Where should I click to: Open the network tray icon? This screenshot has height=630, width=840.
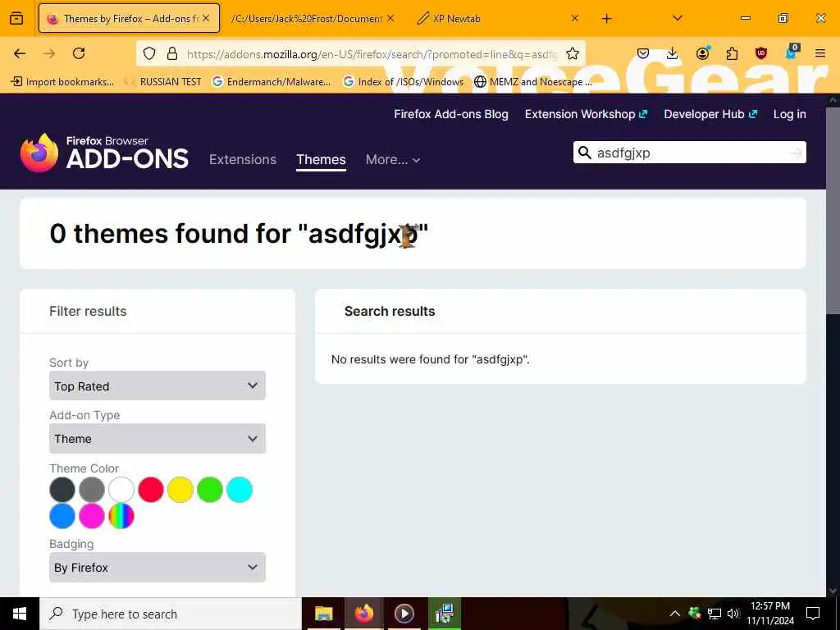click(714, 614)
